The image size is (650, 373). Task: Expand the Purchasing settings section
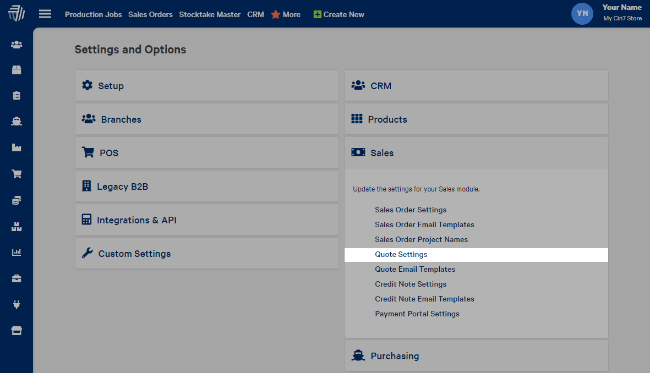click(476, 356)
